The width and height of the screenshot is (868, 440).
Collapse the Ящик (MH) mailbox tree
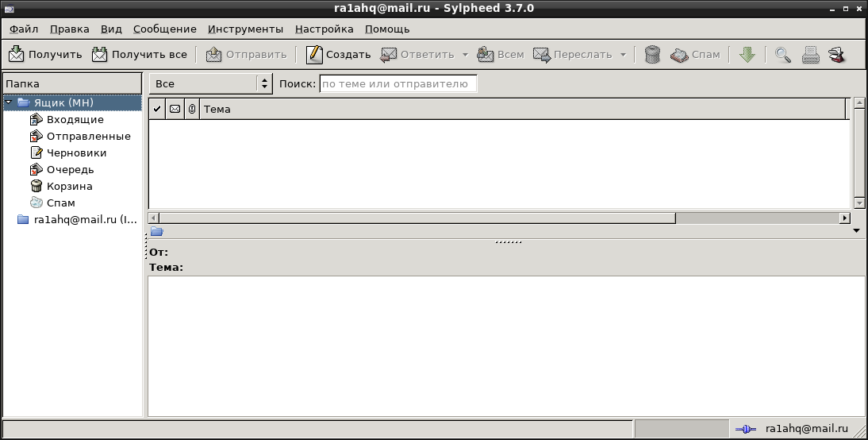pyautogui.click(x=8, y=102)
